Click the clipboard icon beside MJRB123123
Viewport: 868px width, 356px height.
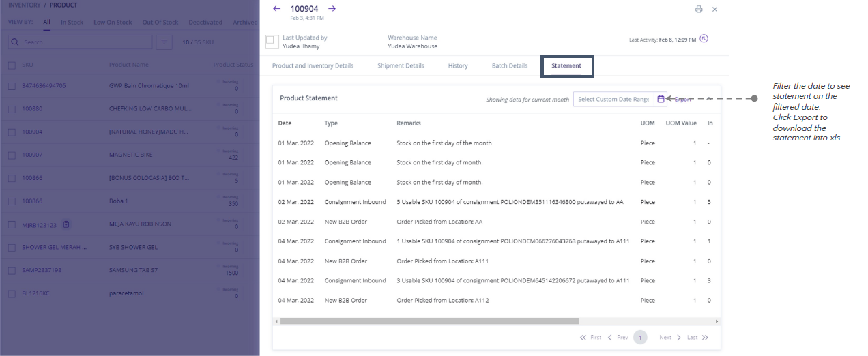click(66, 224)
